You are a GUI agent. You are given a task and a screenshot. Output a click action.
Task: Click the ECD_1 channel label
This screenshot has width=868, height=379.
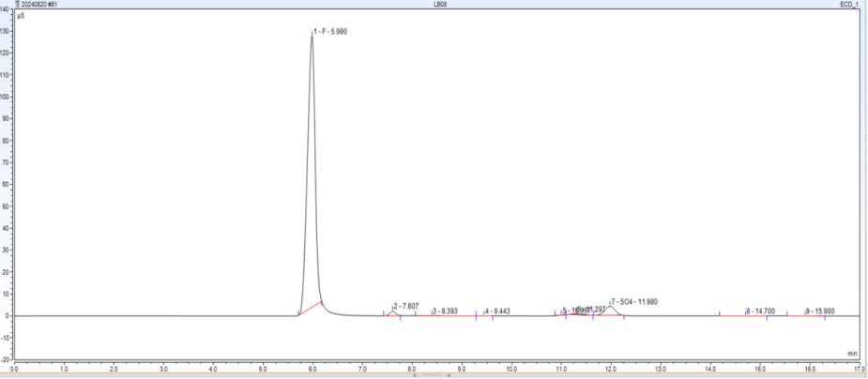click(x=849, y=4)
